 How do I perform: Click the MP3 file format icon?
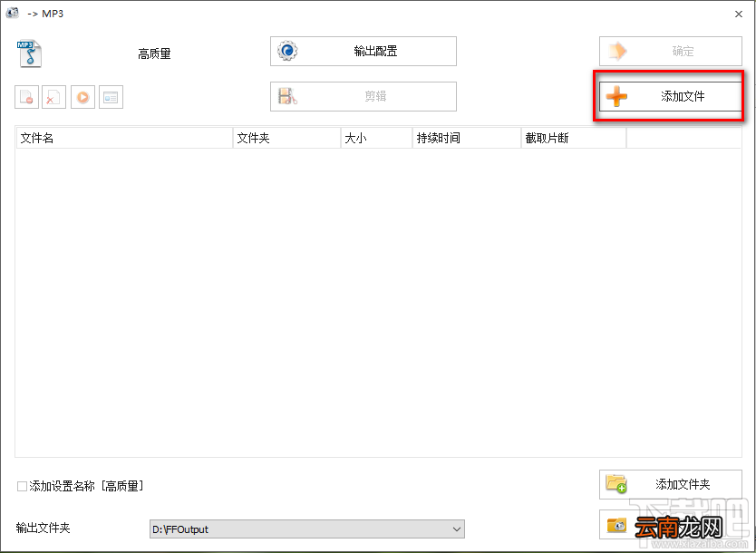(x=29, y=53)
